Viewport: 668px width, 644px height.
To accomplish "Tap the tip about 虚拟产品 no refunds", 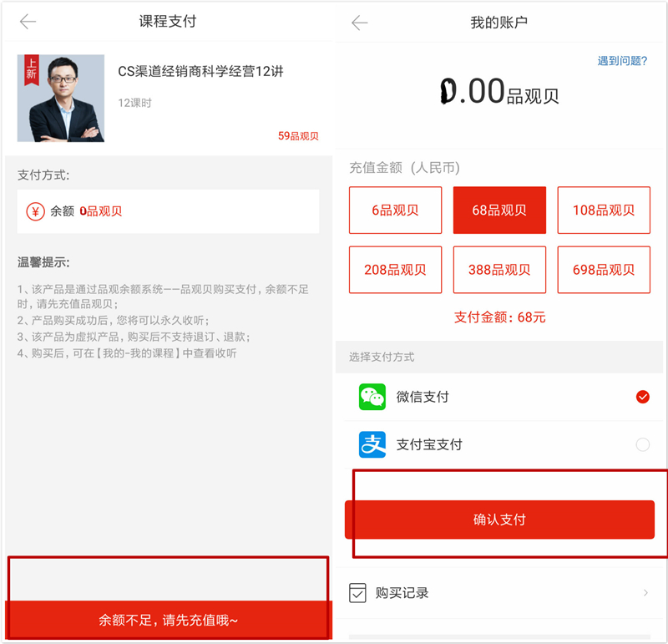I will (134, 337).
